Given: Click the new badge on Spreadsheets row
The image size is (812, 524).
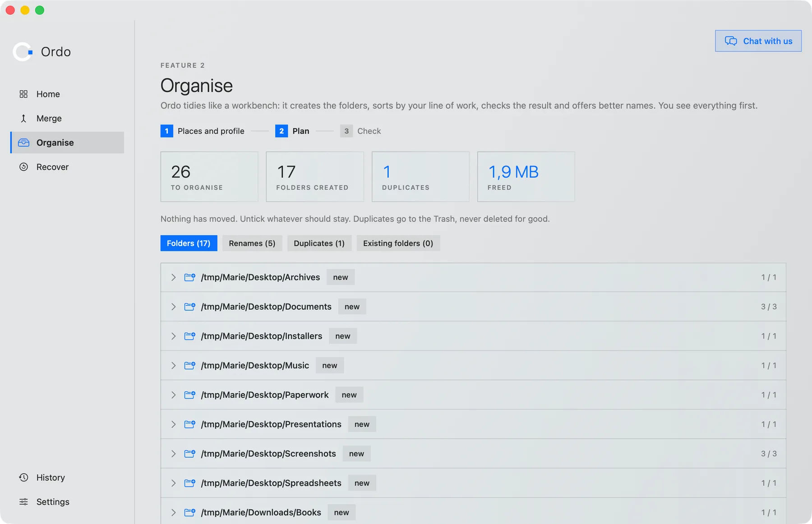Looking at the screenshot, I should 362,483.
